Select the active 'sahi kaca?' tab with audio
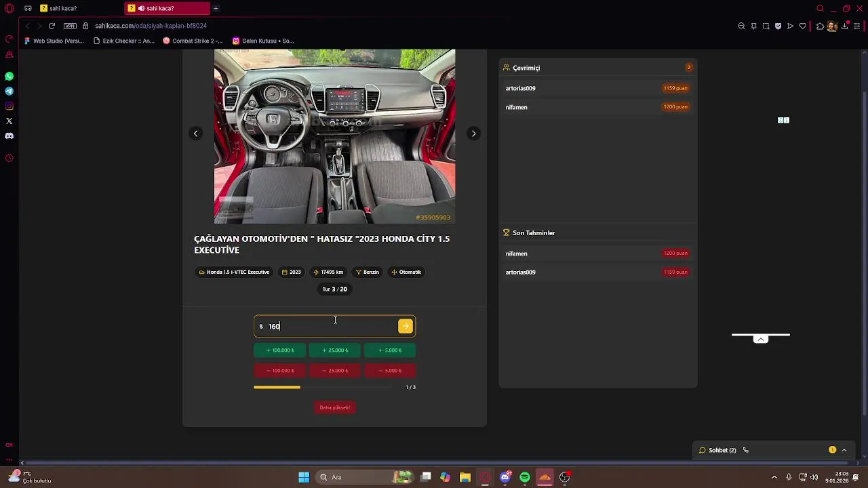868x488 pixels. pyautogui.click(x=167, y=8)
